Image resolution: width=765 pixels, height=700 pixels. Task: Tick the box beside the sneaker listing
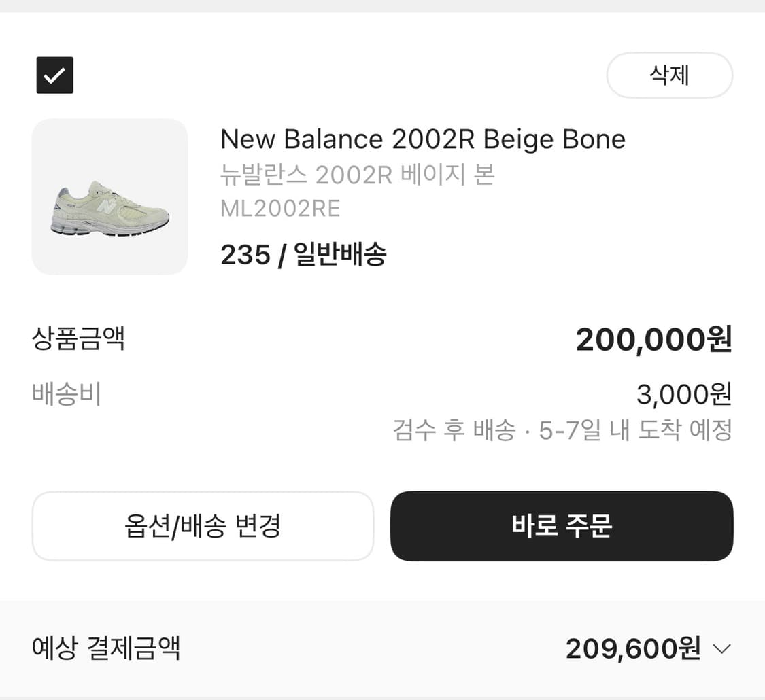(x=54, y=75)
